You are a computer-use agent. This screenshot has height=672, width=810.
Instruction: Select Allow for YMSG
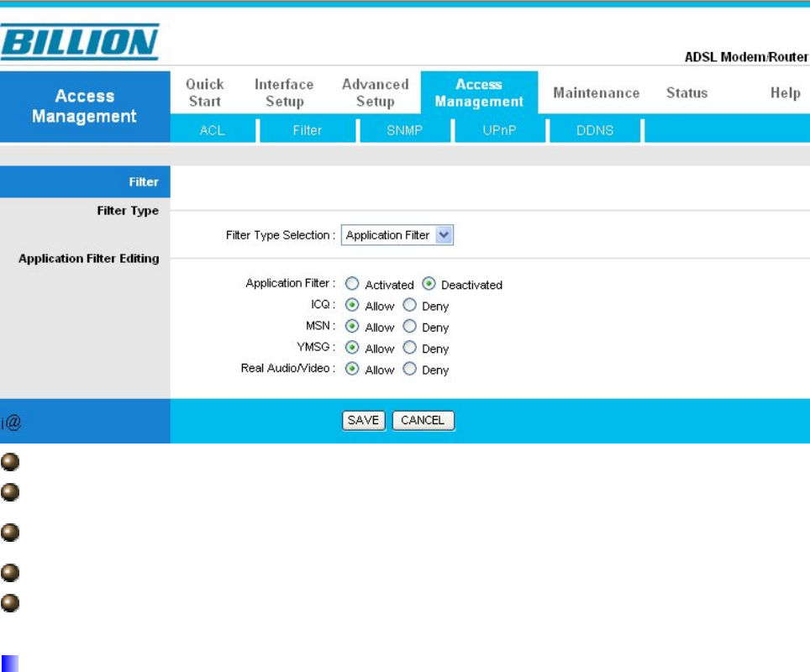(352, 347)
